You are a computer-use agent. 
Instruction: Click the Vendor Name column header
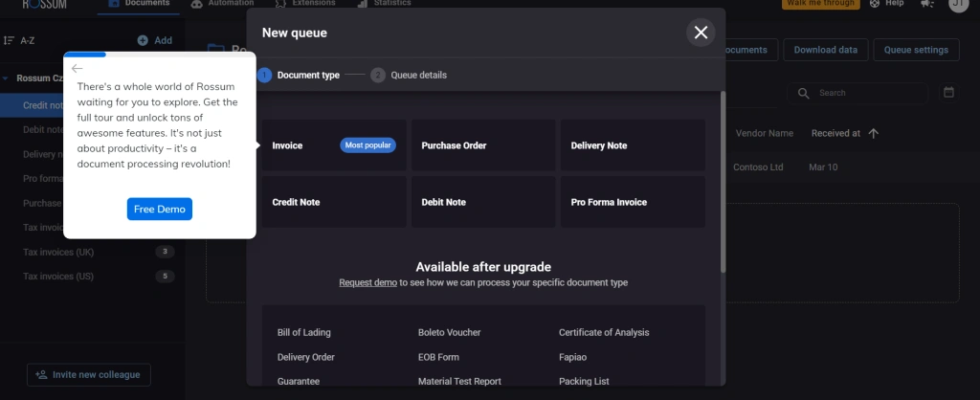pos(765,133)
